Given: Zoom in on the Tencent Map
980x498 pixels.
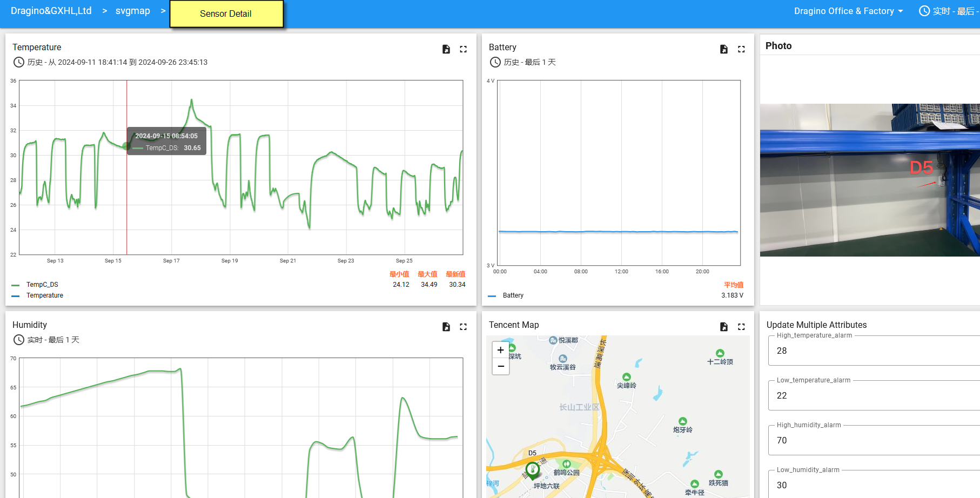Looking at the screenshot, I should point(501,350).
